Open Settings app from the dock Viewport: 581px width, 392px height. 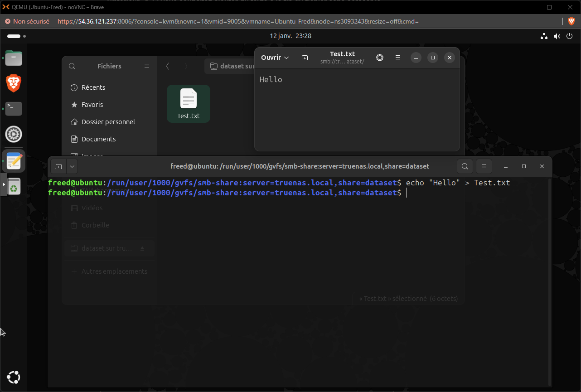(14, 134)
